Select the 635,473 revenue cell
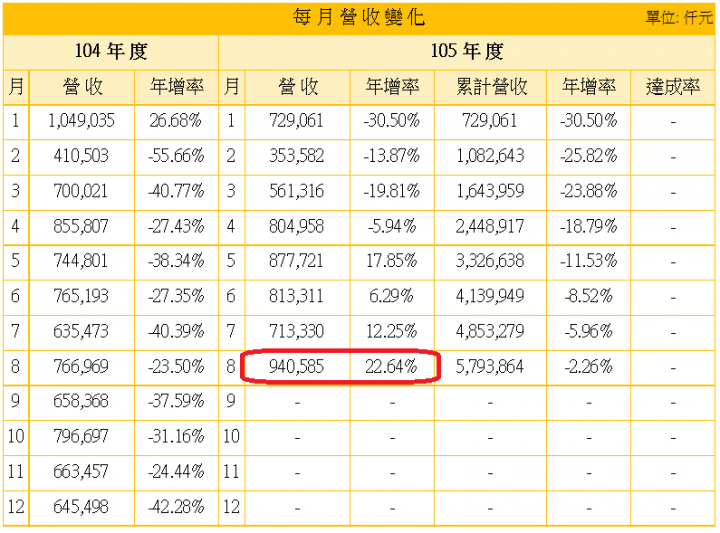The image size is (720, 533). pyautogui.click(x=82, y=332)
